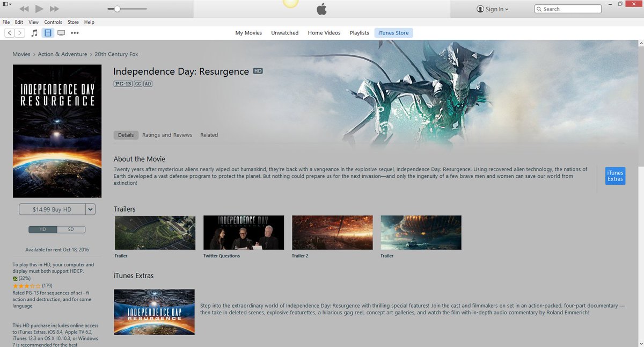
Task: Open the more libraries ellipsis icon
Action: point(75,33)
